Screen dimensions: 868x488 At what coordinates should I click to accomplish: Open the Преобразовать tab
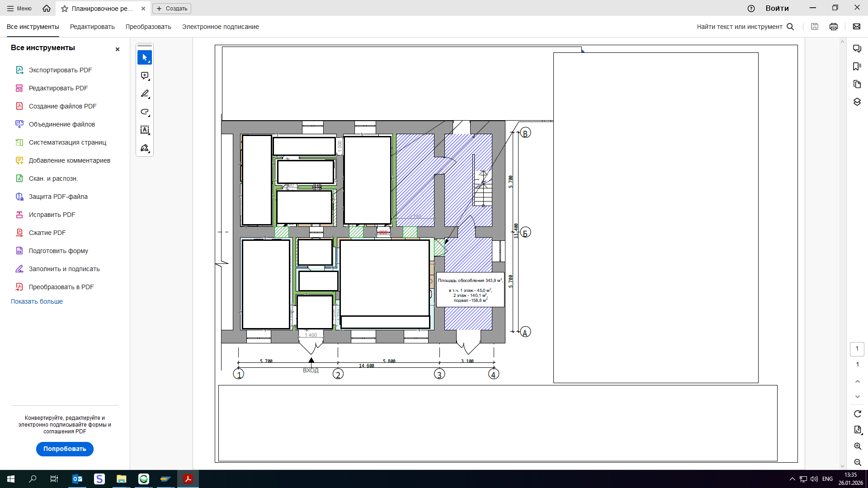pyautogui.click(x=148, y=27)
